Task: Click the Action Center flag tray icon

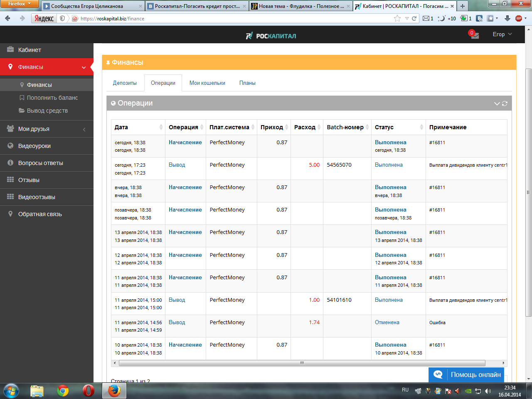Action: point(448,391)
